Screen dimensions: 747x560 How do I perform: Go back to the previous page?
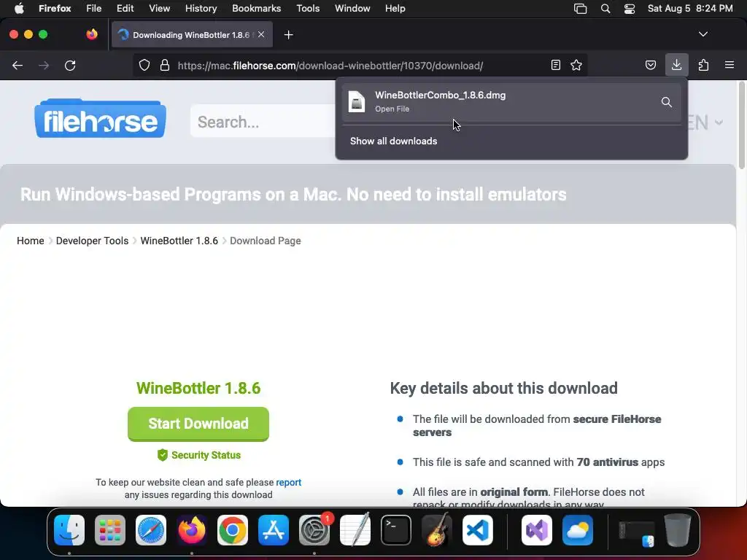18,65
